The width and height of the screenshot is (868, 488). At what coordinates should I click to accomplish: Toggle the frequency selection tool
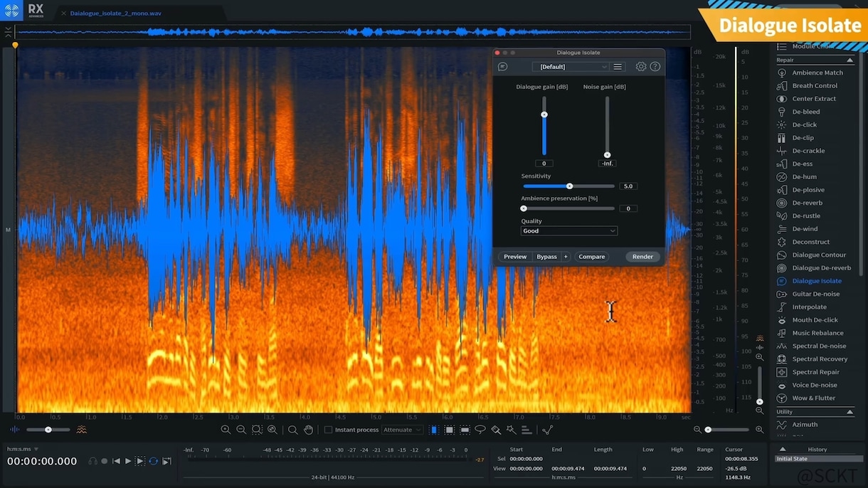click(x=465, y=430)
